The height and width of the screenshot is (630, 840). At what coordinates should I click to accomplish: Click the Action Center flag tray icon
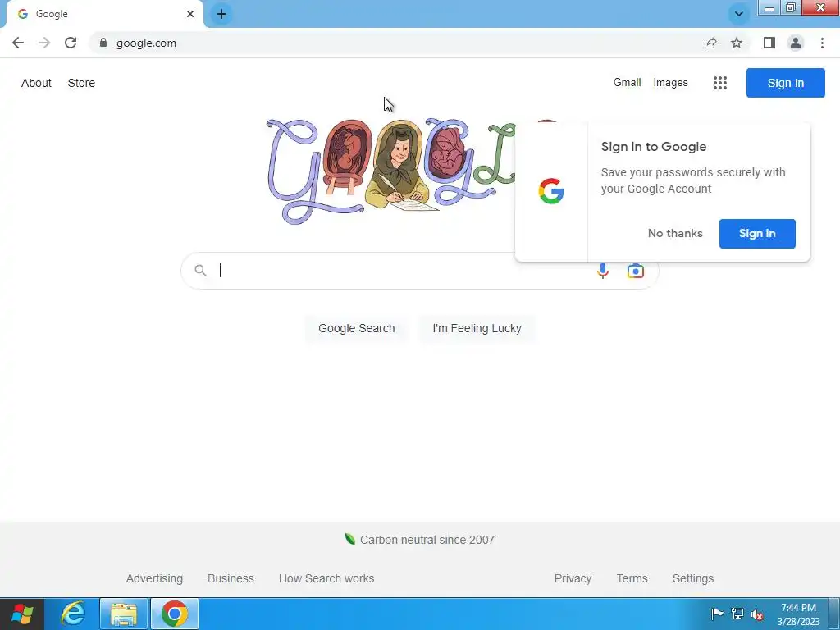[717, 614]
